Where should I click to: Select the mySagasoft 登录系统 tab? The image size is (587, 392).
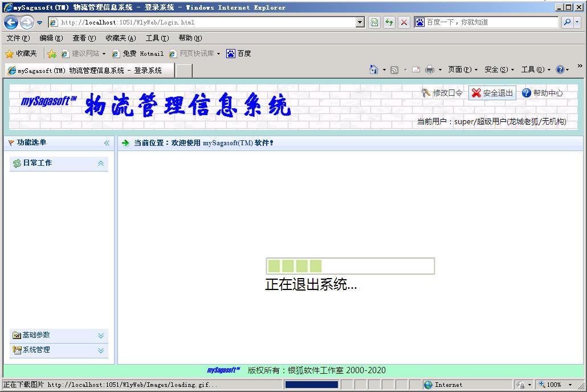point(89,71)
